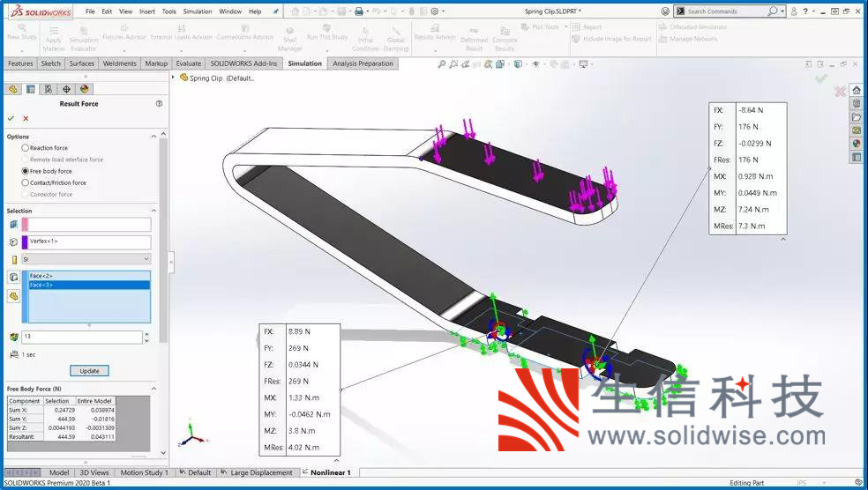Click the user login icon
Viewport: 868px width, 490px height.
(794, 11)
